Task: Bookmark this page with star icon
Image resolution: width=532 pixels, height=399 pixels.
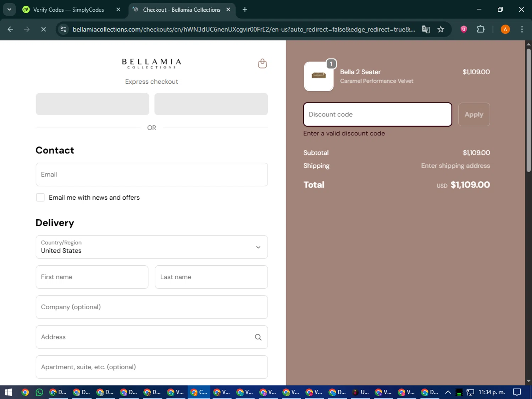Action: click(x=440, y=29)
